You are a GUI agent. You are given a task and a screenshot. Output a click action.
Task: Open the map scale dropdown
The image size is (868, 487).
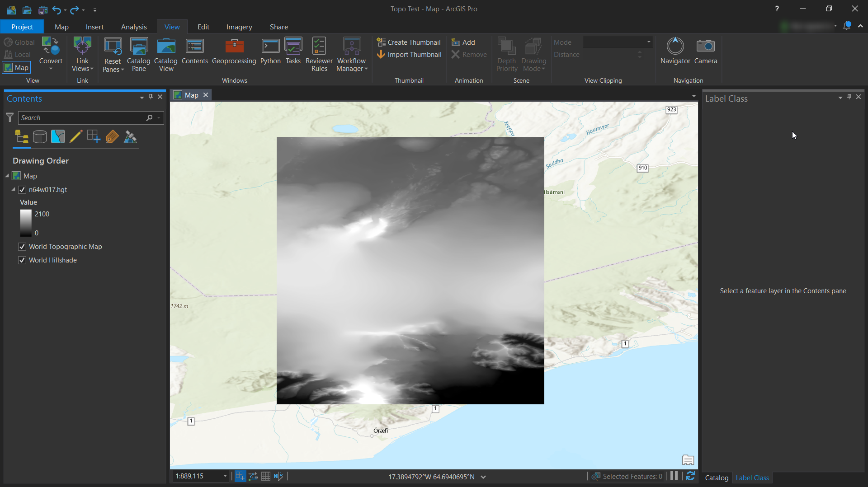tap(225, 476)
